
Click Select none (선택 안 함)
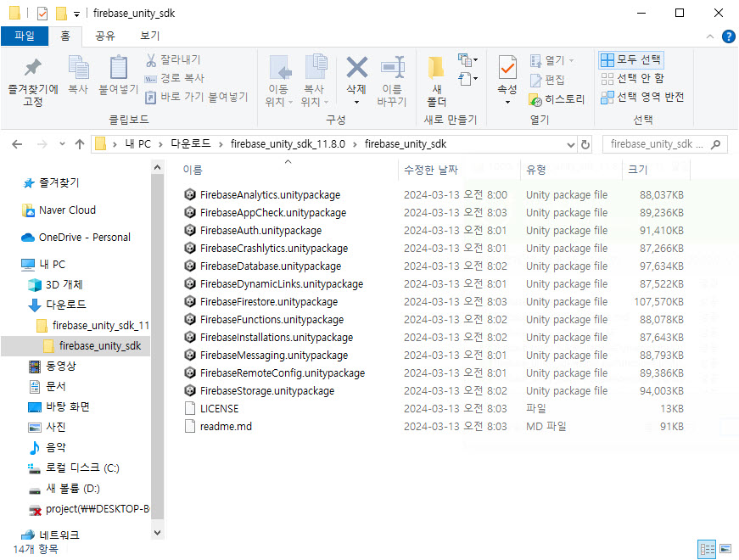pyautogui.click(x=632, y=78)
